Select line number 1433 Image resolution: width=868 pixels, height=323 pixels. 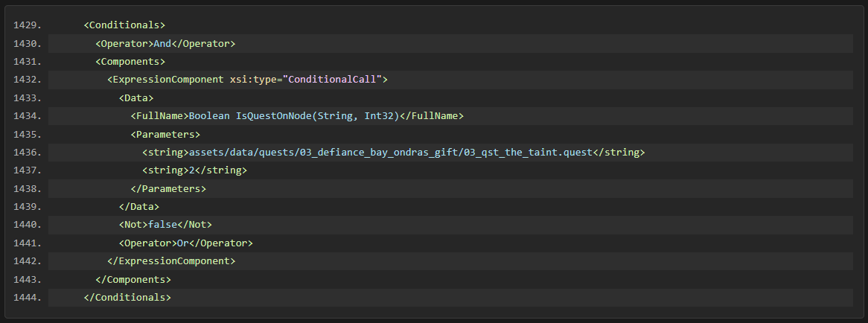pyautogui.click(x=27, y=98)
